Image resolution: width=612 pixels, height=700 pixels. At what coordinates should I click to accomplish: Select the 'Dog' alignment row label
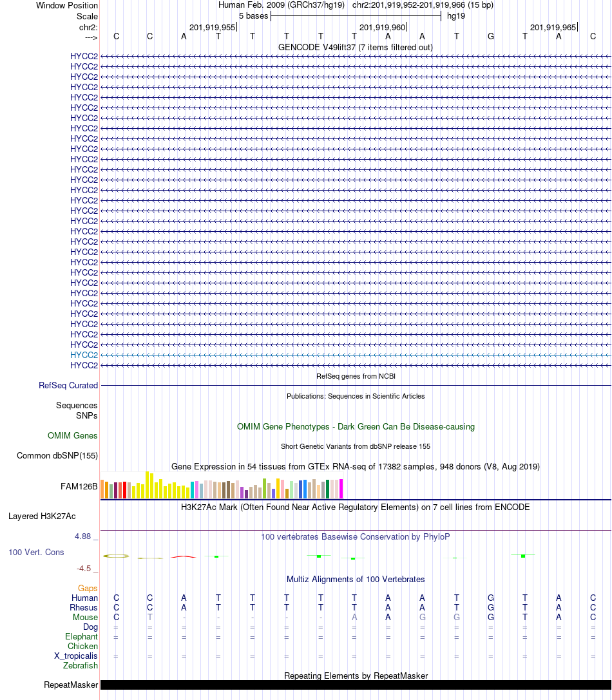pos(90,627)
